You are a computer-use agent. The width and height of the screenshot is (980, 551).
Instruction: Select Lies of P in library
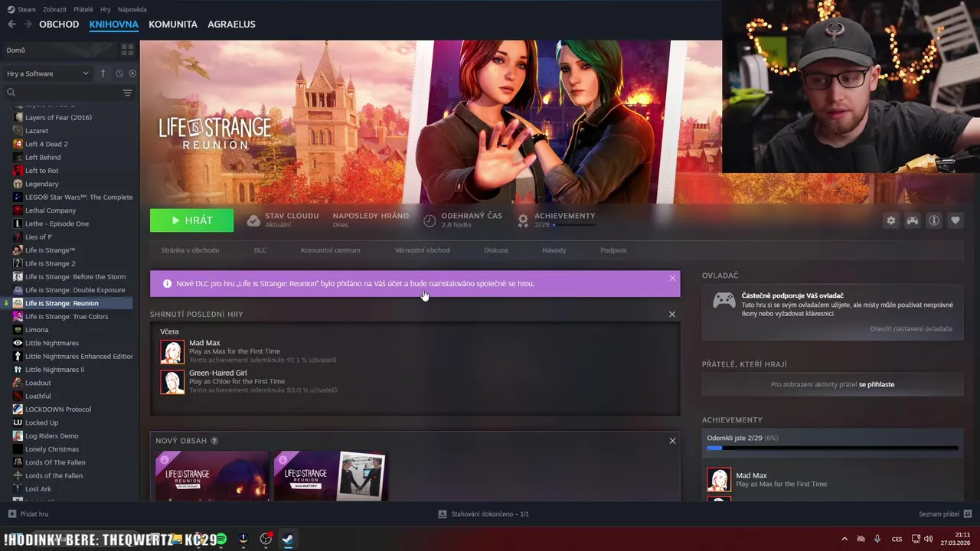pyautogui.click(x=38, y=236)
